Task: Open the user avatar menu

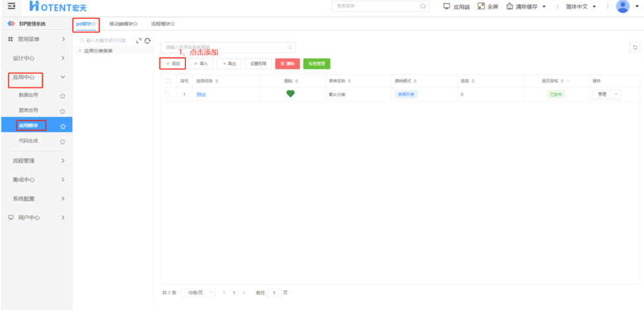Action: [623, 6]
